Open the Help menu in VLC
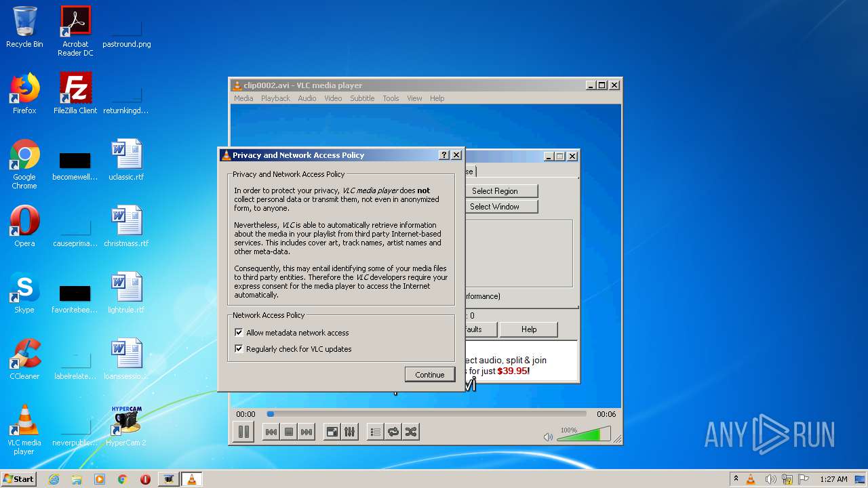 437,98
